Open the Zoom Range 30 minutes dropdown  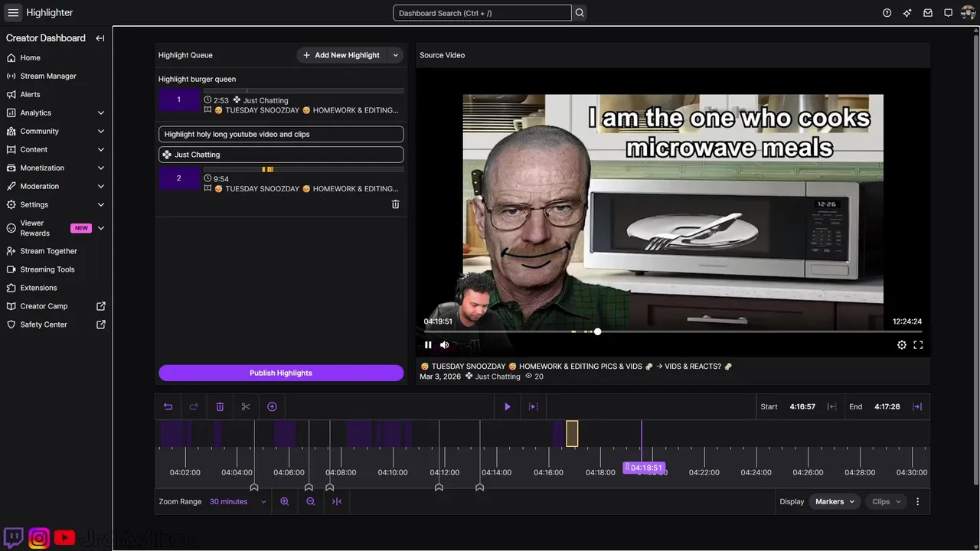pyautogui.click(x=238, y=501)
